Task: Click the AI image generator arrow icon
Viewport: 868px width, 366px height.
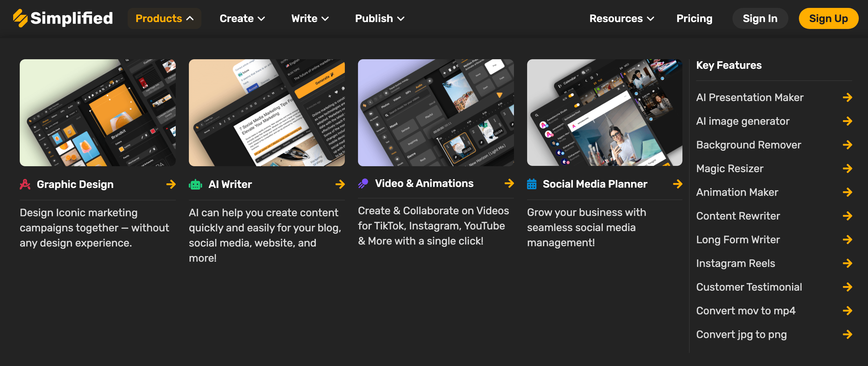Action: (848, 121)
